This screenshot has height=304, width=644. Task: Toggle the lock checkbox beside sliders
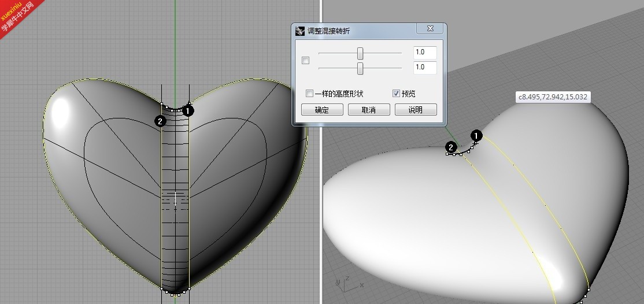coord(305,60)
